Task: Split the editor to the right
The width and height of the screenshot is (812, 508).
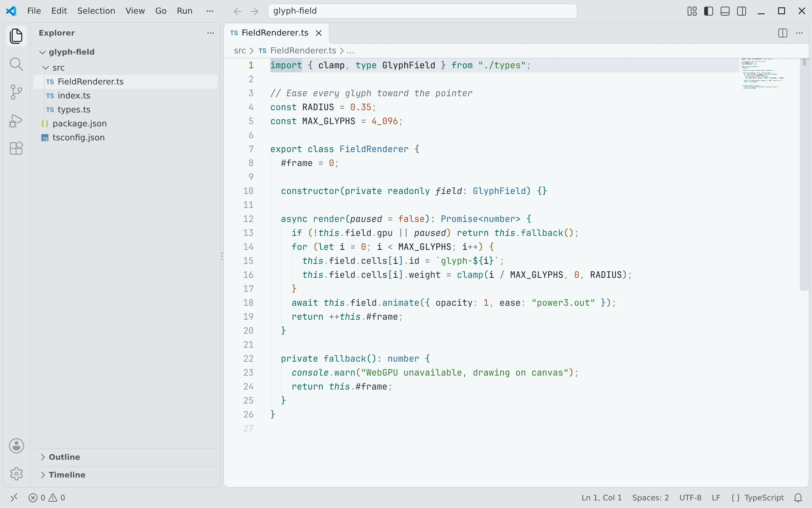Action: (783, 33)
